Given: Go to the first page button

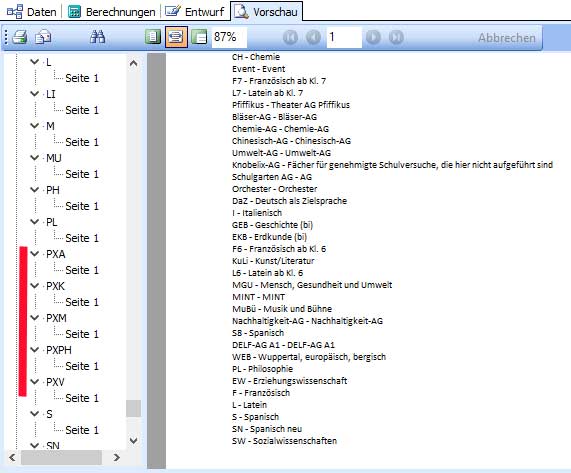Looking at the screenshot, I should [x=290, y=37].
